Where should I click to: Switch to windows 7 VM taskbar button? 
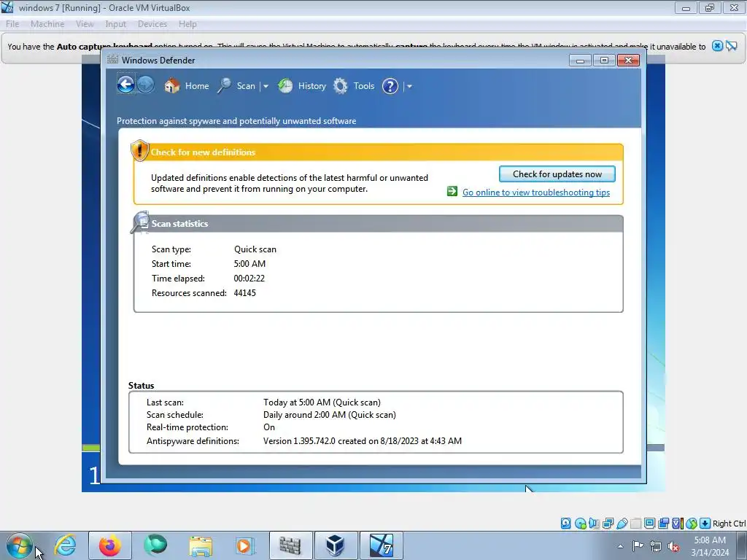[x=381, y=545]
